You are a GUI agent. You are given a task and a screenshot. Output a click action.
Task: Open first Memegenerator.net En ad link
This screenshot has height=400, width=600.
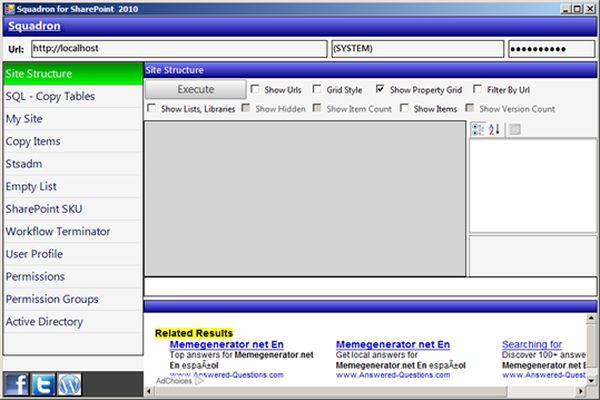[x=227, y=344]
